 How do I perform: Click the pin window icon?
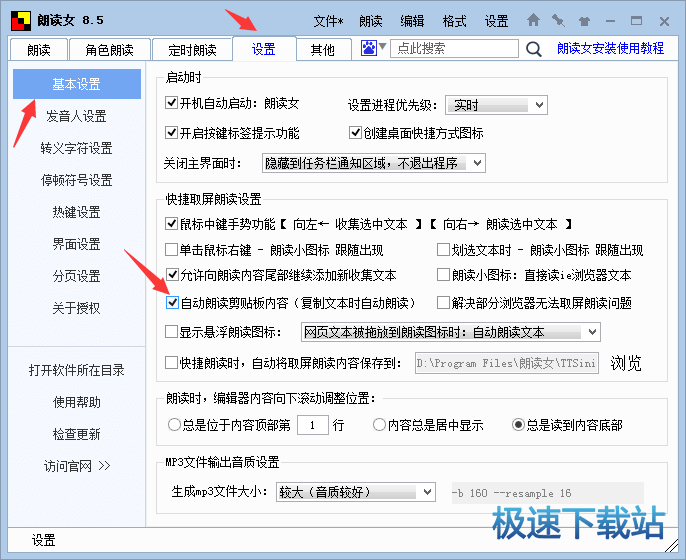558,21
